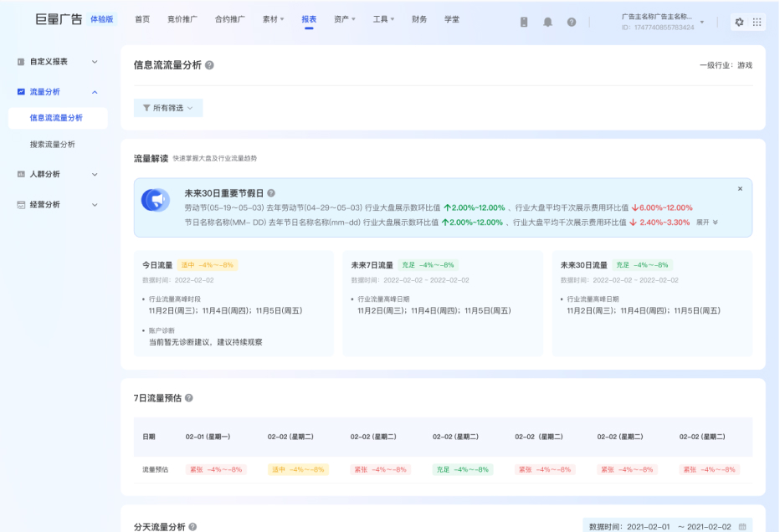The image size is (780, 532).
Task: Click the megaphone icon in holiday banner
Action: [x=155, y=200]
